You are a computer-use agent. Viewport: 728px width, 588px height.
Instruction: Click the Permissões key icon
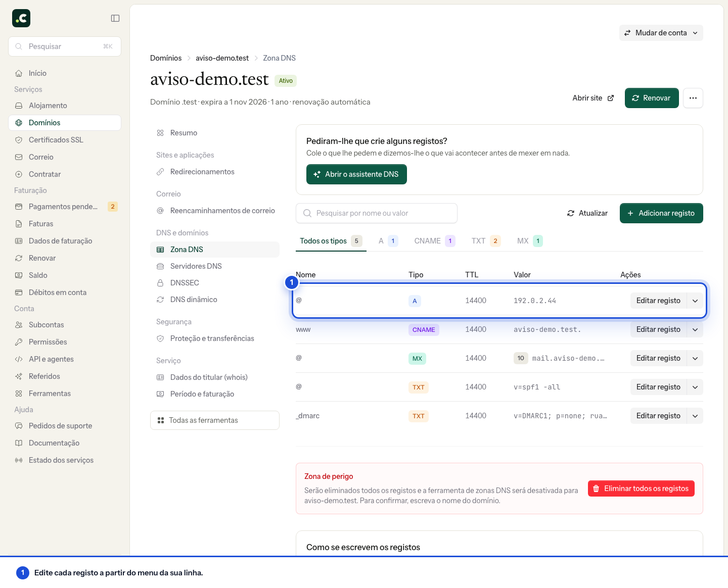[x=19, y=342]
